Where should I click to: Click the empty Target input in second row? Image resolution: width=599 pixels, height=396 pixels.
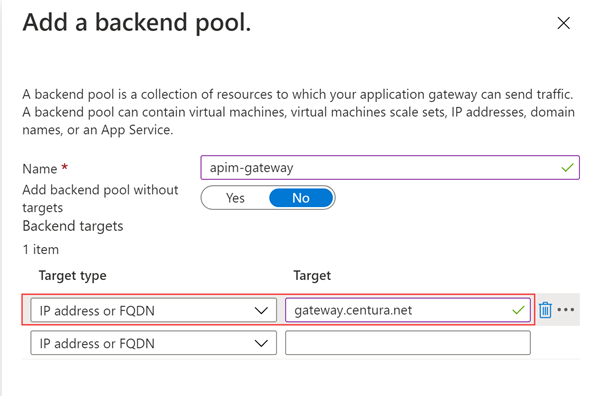pos(408,343)
